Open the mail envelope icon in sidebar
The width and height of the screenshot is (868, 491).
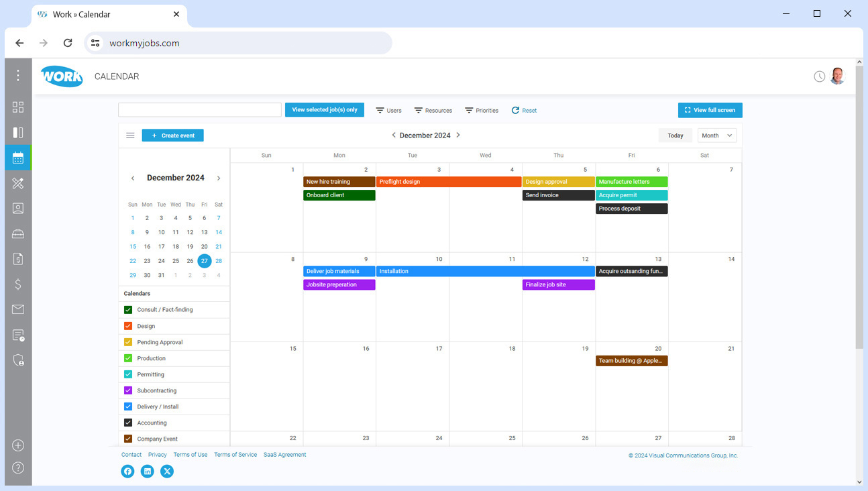click(18, 309)
